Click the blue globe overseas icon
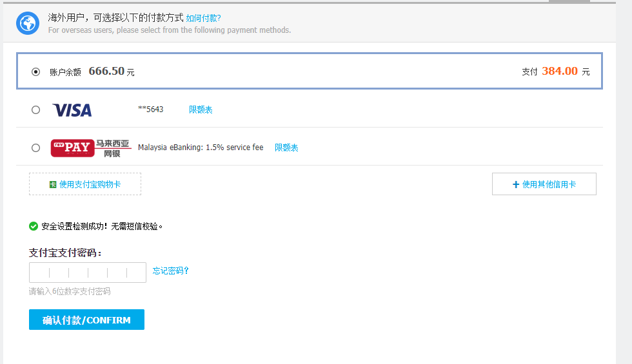Viewport: 632px width, 364px height. pos(27,23)
